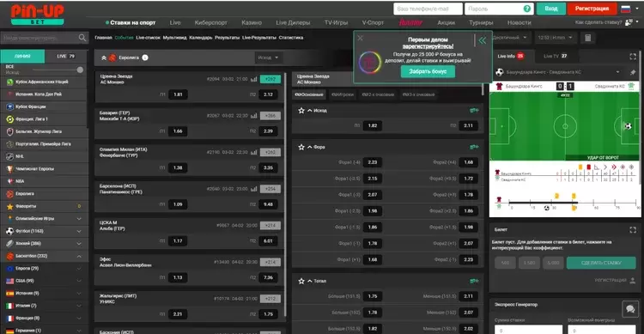Collapse bonus popup with double-arrow icon

tap(483, 40)
